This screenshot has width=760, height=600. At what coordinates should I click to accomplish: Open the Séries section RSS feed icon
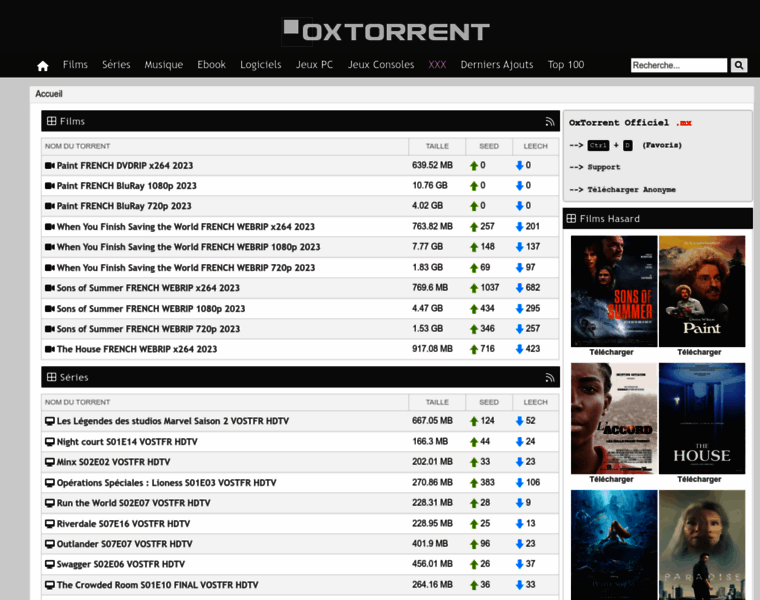[550, 378]
